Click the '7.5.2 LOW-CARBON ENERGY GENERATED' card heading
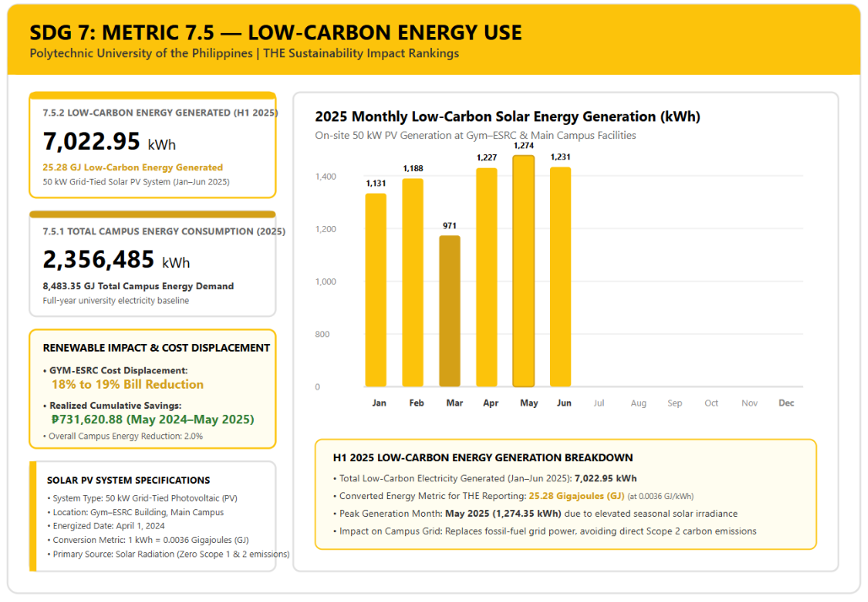The width and height of the screenshot is (868, 602). [160, 113]
